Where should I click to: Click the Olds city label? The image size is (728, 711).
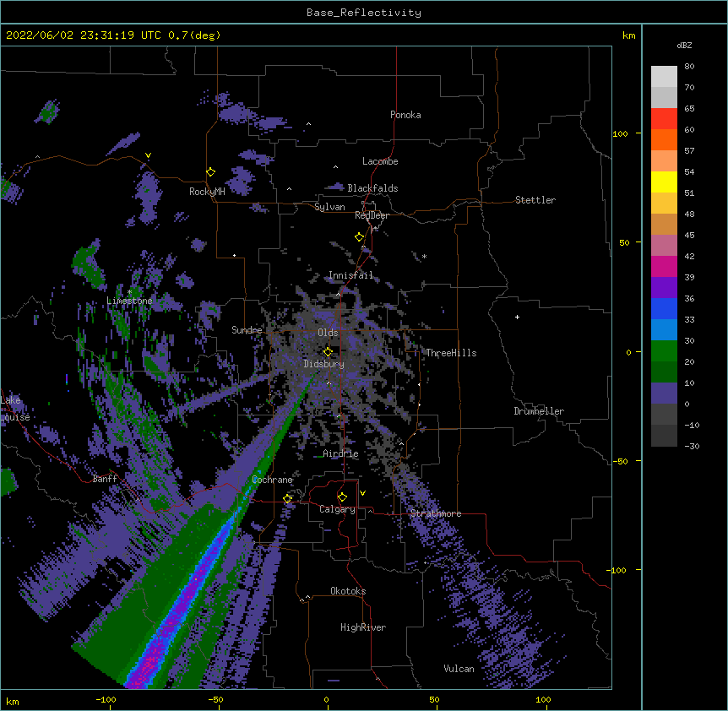point(328,333)
